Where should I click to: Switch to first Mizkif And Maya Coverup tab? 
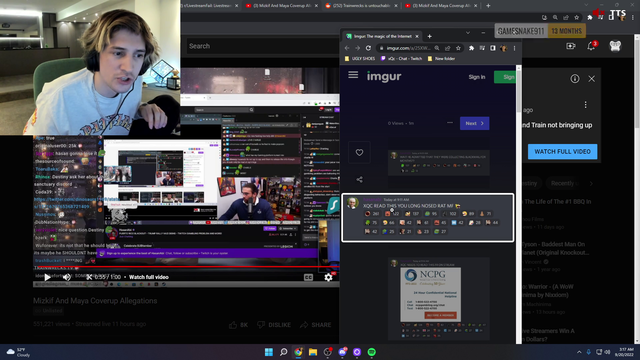[x=282, y=6]
